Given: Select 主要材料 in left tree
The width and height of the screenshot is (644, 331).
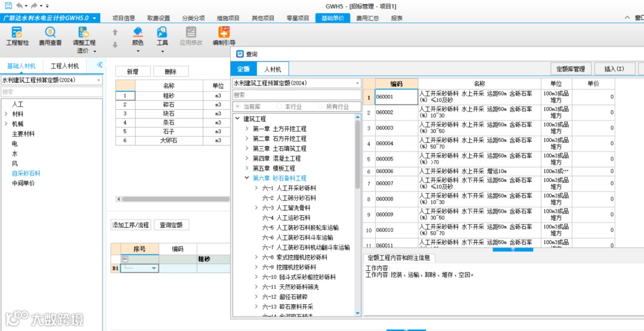Looking at the screenshot, I should tap(23, 134).
